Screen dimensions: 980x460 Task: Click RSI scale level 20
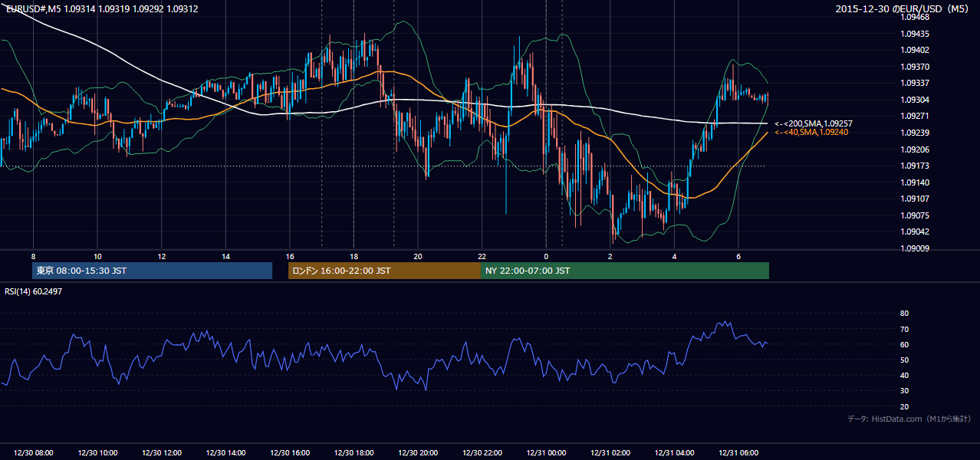(x=904, y=406)
